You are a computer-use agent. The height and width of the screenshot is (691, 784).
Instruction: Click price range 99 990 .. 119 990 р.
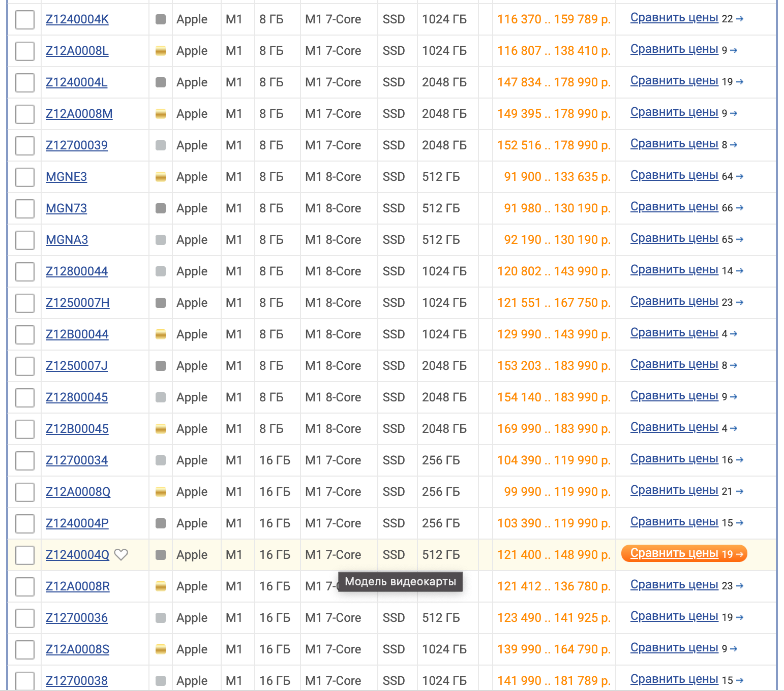557,492
